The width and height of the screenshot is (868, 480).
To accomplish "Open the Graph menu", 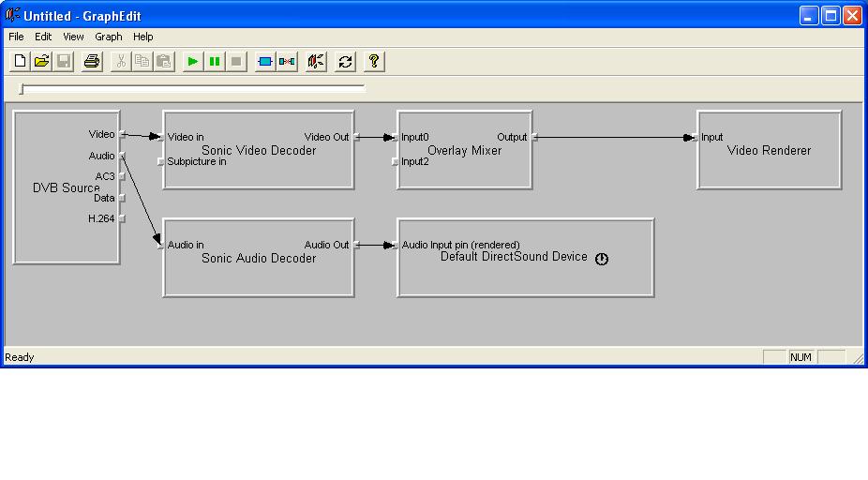I will [x=109, y=37].
